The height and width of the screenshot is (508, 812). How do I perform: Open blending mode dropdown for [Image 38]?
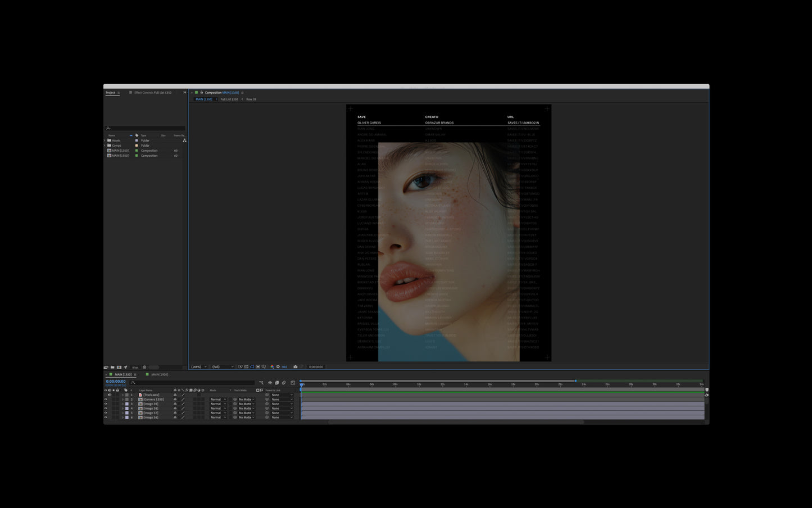[x=218, y=409]
